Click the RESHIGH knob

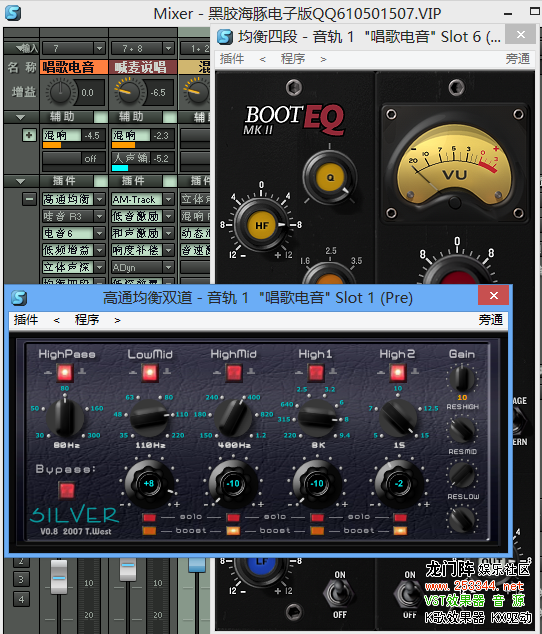point(462,429)
